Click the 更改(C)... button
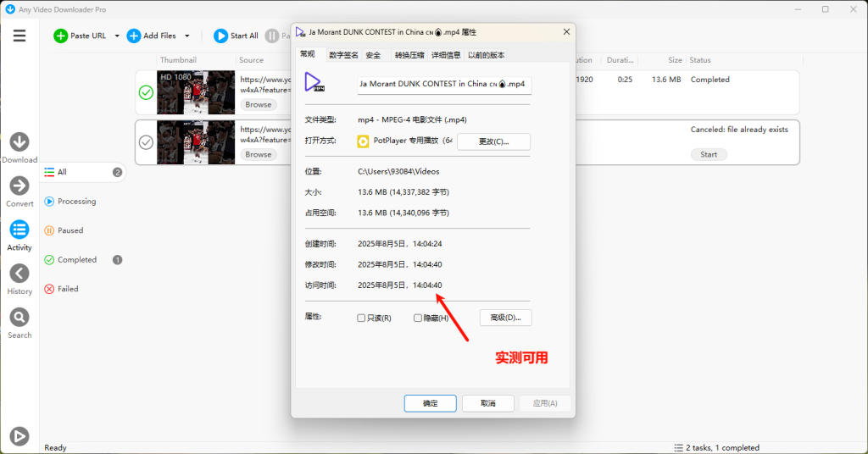 point(493,141)
